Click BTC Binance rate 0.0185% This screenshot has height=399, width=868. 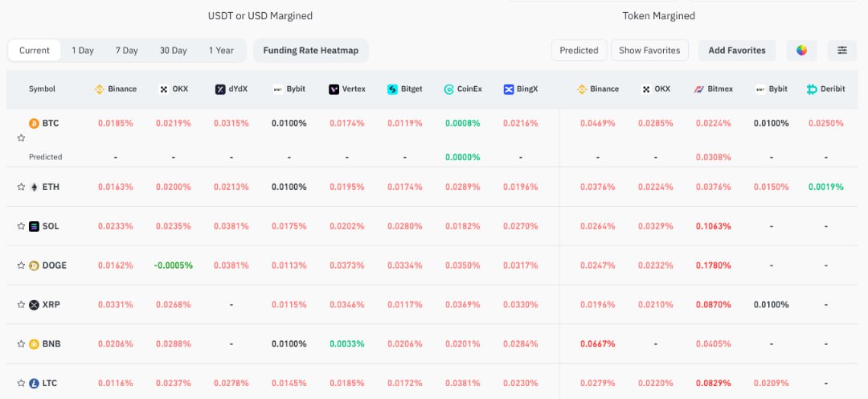point(116,123)
